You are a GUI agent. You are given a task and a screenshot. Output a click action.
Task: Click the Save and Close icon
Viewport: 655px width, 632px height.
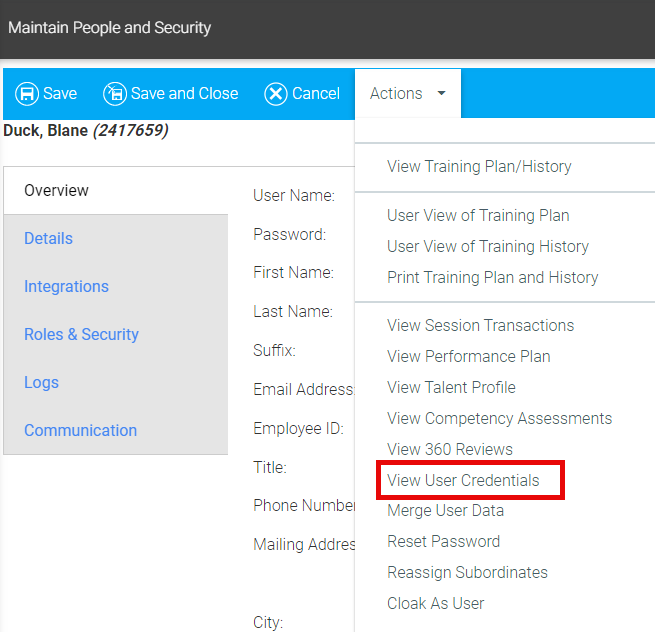115,94
